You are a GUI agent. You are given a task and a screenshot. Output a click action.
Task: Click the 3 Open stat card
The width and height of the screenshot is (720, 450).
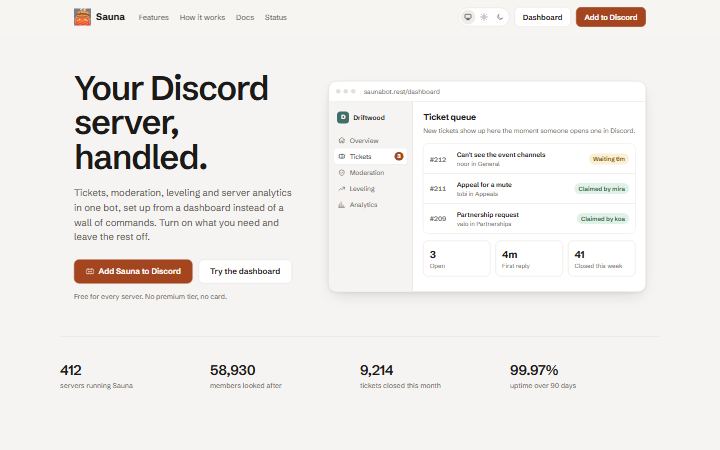[457, 259]
